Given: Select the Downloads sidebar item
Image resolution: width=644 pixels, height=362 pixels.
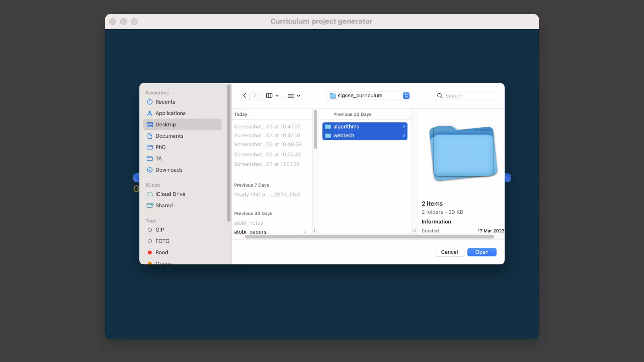Looking at the screenshot, I should click(x=169, y=170).
